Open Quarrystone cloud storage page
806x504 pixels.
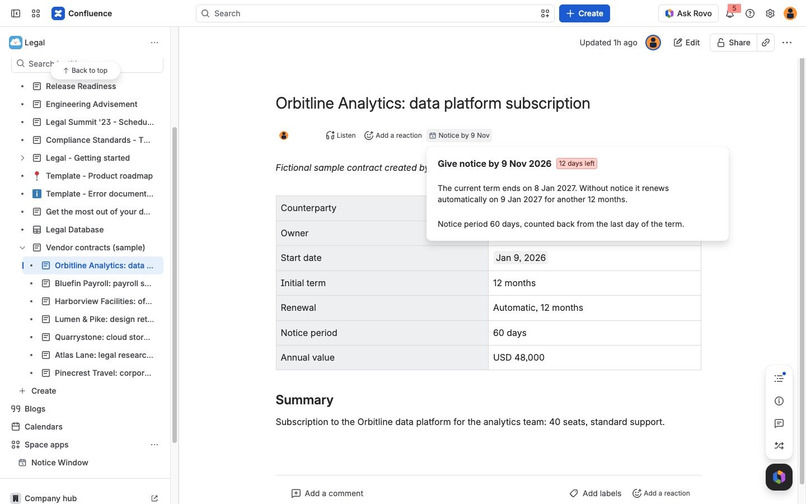point(102,337)
